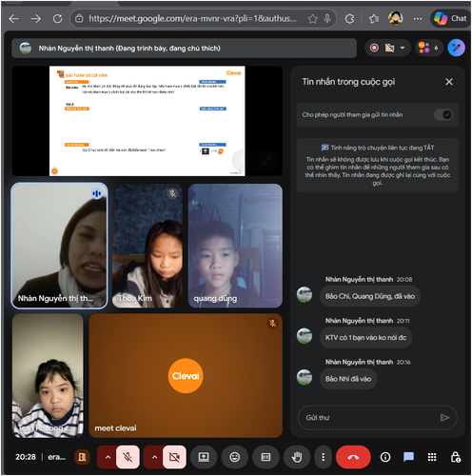Click message 'Bảo Chi, Quang Dũng, đã vào'
472x476 pixels.
370,296
